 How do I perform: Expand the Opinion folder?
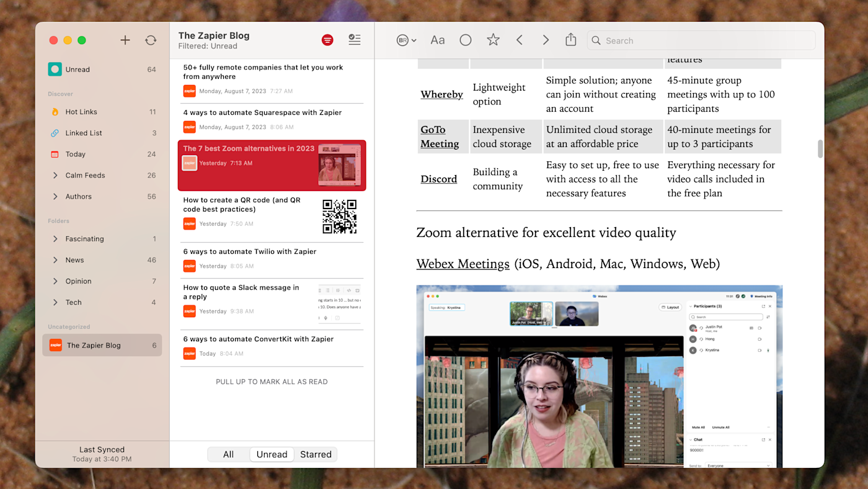pos(56,281)
